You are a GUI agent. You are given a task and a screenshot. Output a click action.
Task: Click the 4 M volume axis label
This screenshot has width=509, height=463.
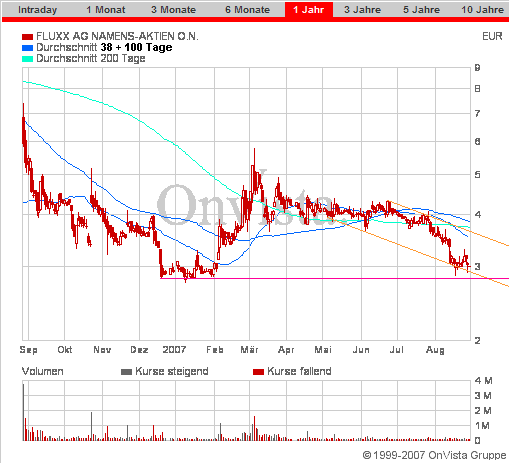point(483,380)
